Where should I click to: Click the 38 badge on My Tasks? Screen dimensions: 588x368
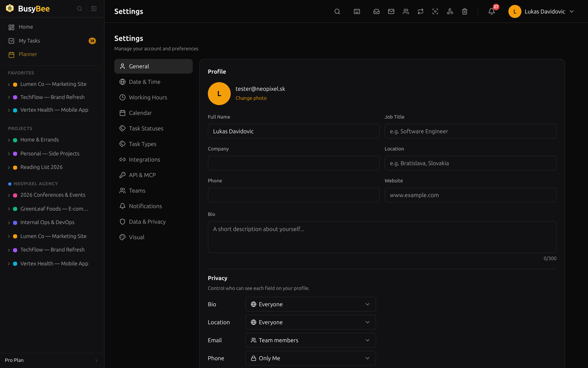92,41
